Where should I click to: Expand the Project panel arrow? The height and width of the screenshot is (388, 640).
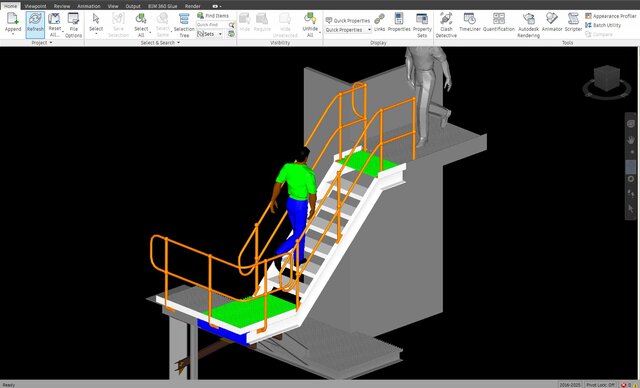[51, 43]
